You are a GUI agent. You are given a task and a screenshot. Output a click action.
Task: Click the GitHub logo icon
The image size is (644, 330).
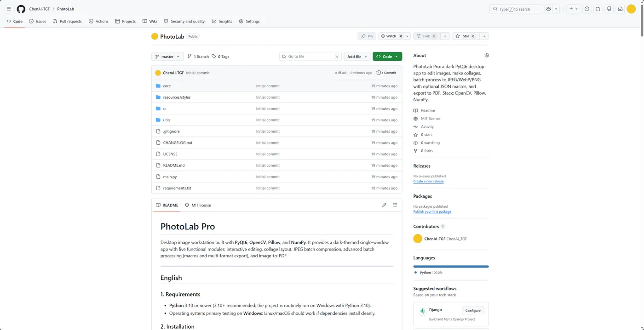21,9
